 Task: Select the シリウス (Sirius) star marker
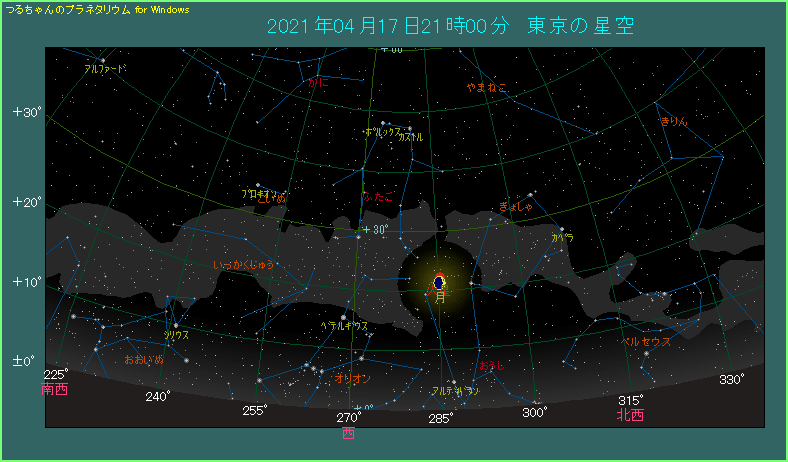point(175,325)
